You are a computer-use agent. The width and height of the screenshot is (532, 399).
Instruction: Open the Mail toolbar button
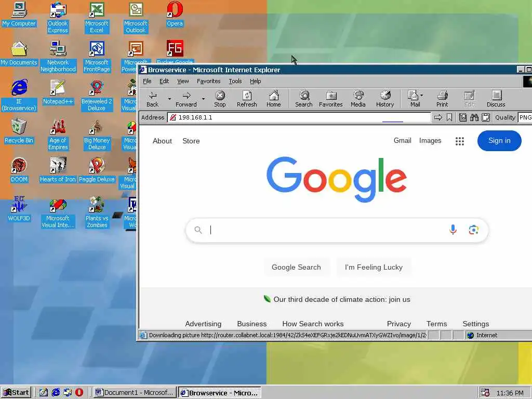click(x=415, y=99)
